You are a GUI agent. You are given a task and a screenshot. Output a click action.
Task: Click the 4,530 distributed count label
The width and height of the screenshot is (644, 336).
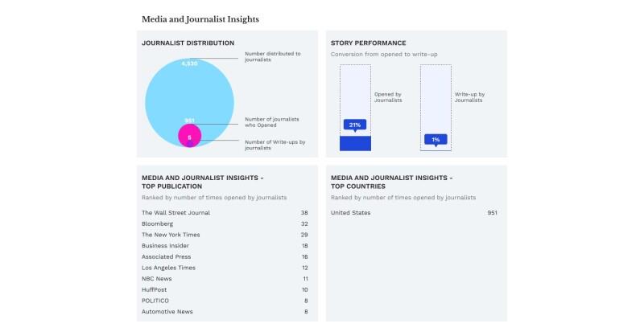pyautogui.click(x=189, y=63)
